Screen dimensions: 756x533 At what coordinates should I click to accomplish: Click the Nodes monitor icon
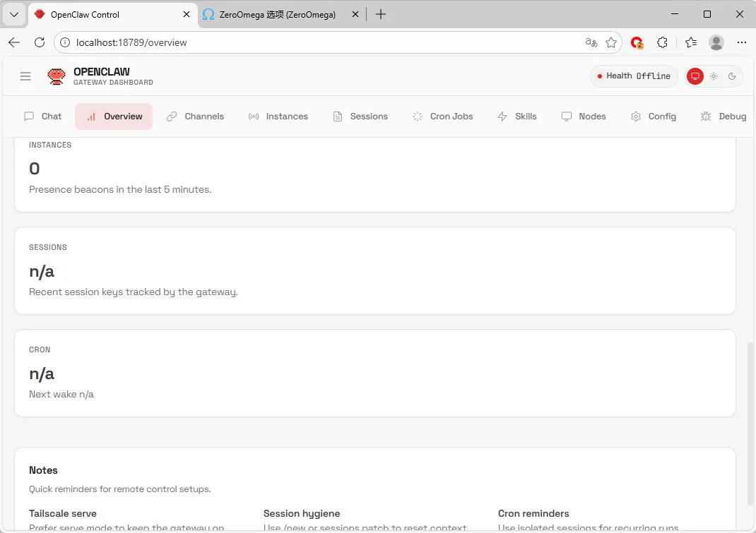[567, 116]
